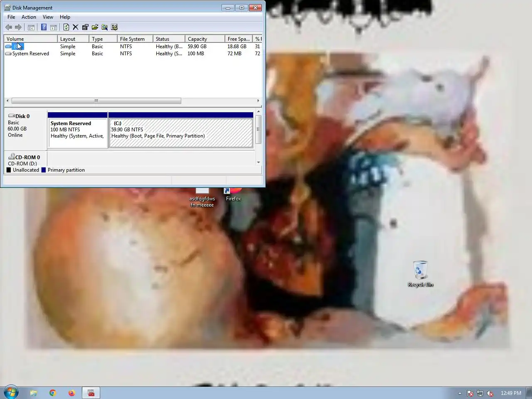Select System Reserved partition block on Disk 0
This screenshot has height=399, width=532.
pos(78,130)
